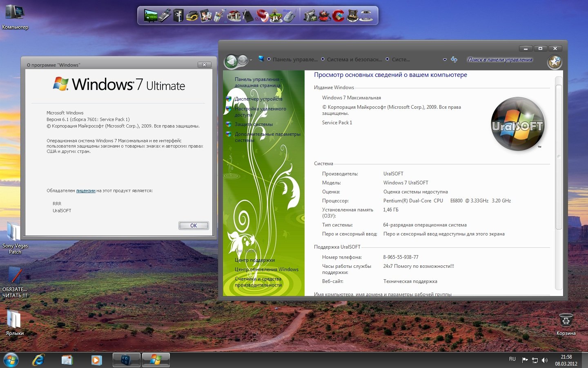Launch Internet Explorer from the taskbar

click(x=38, y=360)
